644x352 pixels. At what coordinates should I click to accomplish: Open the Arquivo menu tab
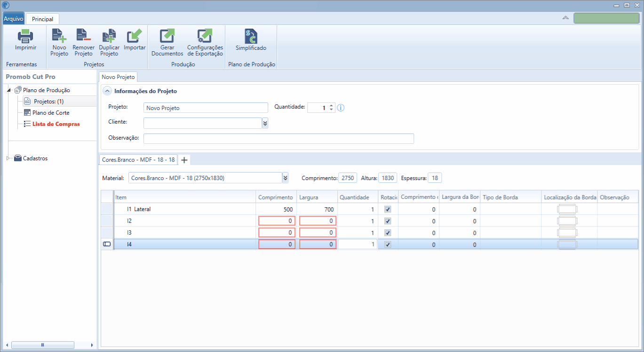14,19
